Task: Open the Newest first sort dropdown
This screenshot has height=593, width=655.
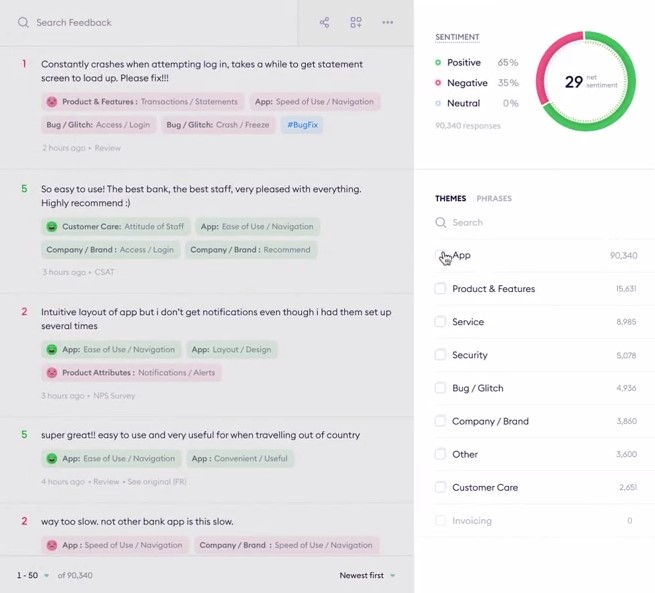Action: tap(367, 575)
